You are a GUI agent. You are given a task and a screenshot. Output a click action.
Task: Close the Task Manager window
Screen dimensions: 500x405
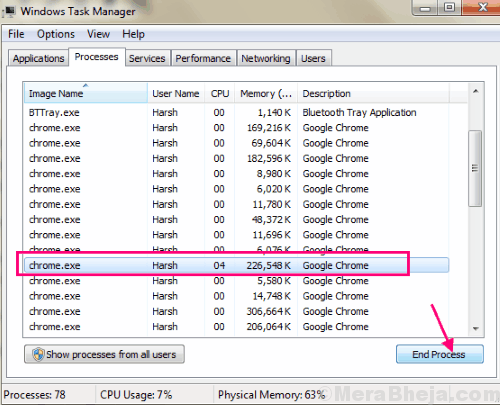coord(482,8)
